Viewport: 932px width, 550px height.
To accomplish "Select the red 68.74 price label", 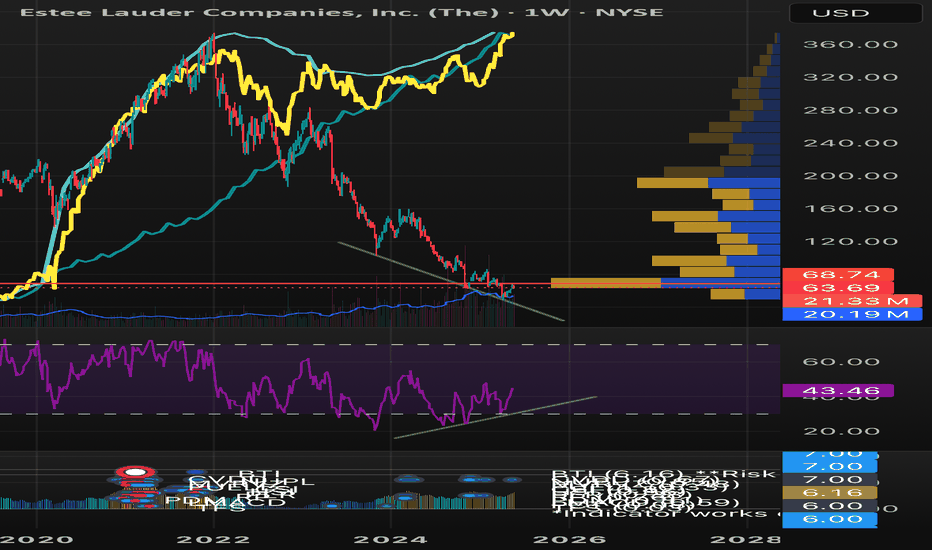I will pyautogui.click(x=838, y=275).
